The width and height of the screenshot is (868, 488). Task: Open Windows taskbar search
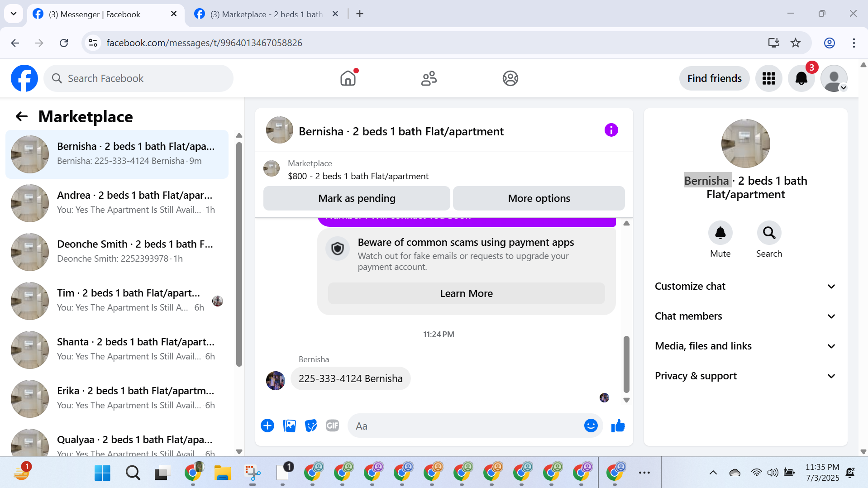click(x=133, y=473)
